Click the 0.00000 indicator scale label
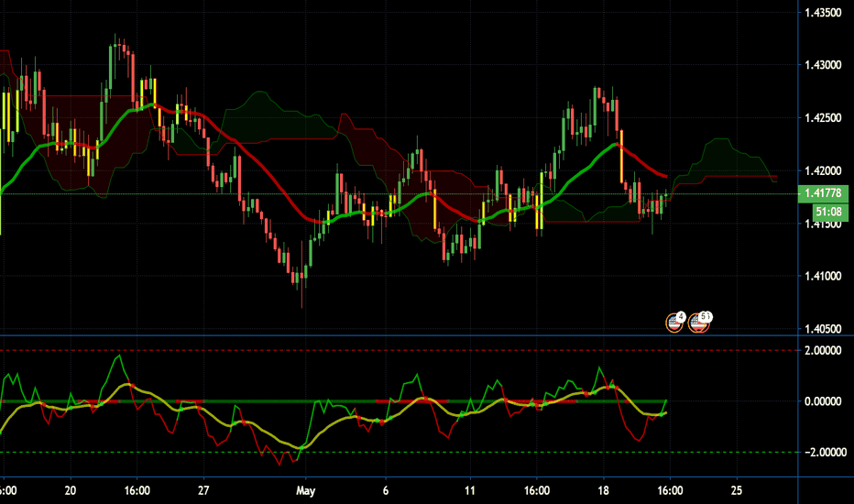Viewport: 854px width, 504px height. point(823,401)
